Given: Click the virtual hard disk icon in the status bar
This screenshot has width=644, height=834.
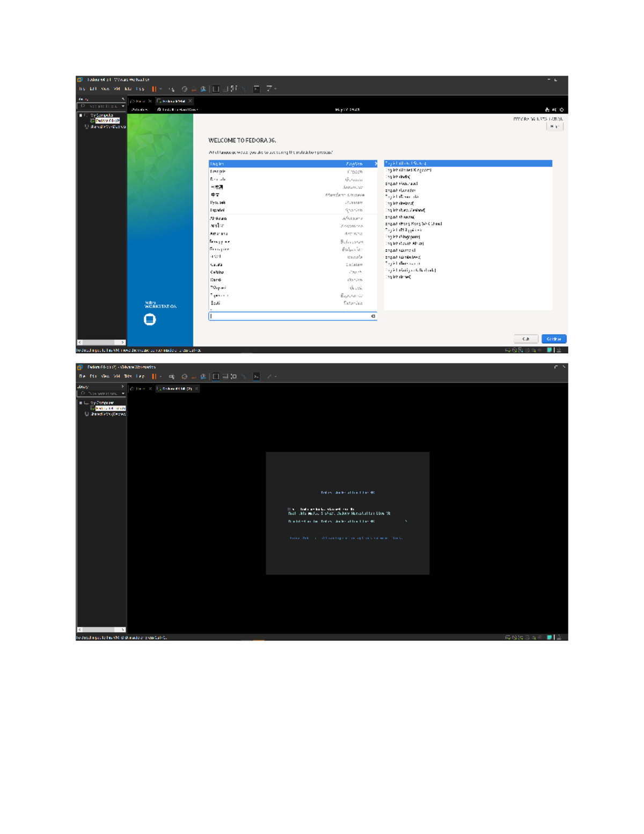Looking at the screenshot, I should pos(508,349).
